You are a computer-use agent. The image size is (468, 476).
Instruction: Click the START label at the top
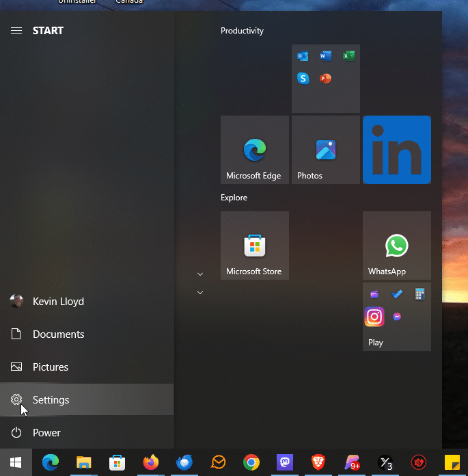(x=48, y=31)
